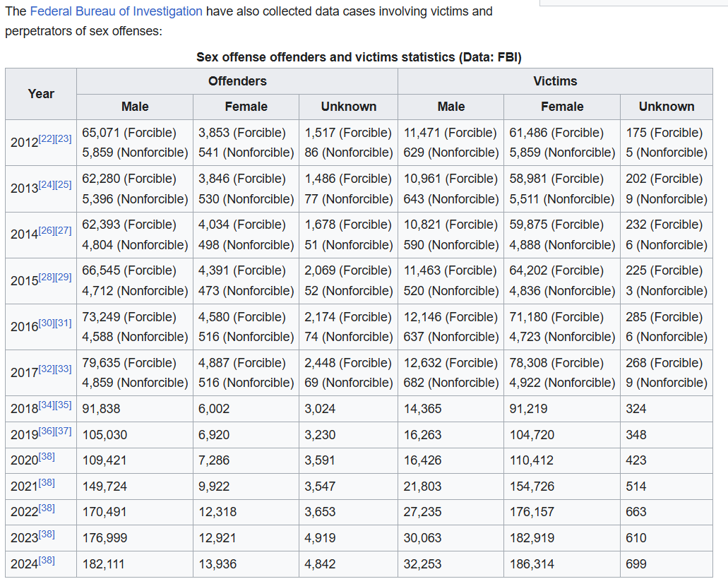The image size is (728, 579).
Task: Select the value 6,920 in 2019 row
Action: pos(214,435)
